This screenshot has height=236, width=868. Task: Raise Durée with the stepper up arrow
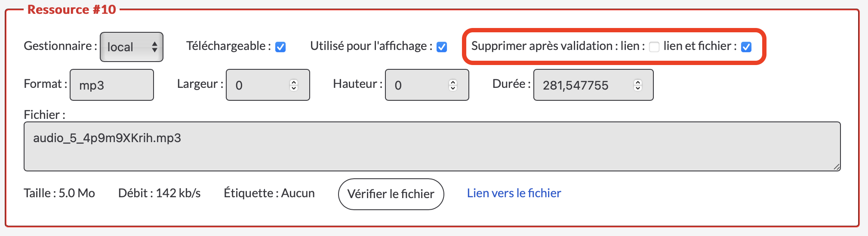point(638,82)
